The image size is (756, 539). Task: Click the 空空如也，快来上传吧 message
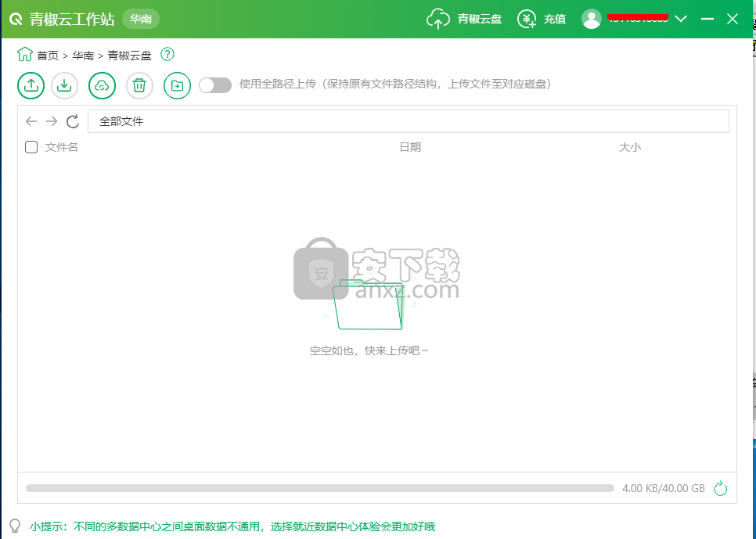369,350
